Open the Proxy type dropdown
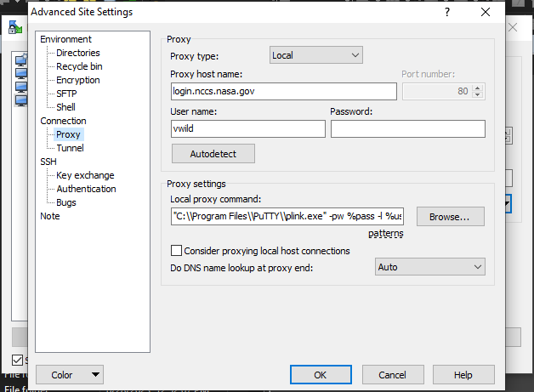This screenshot has height=392, width=534. pos(316,55)
